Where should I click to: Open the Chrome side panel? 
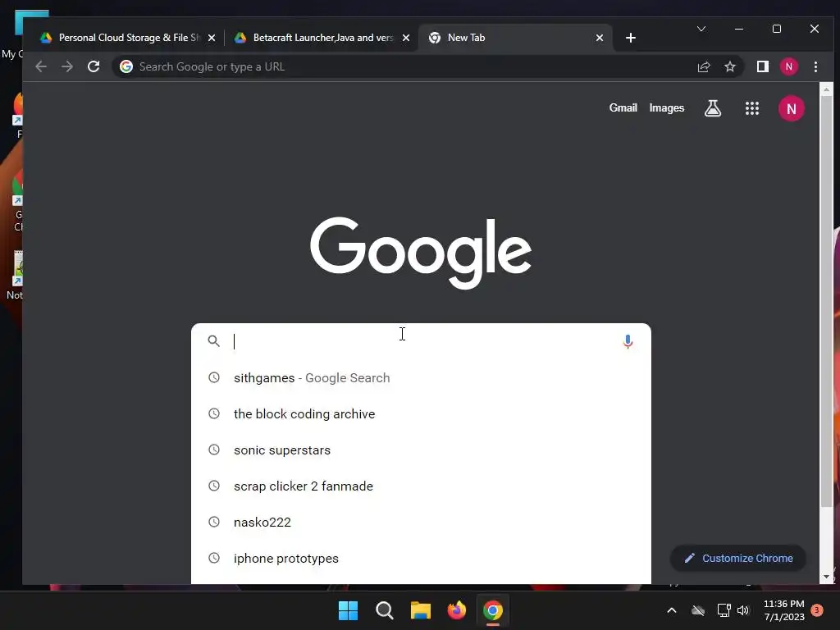tap(762, 66)
